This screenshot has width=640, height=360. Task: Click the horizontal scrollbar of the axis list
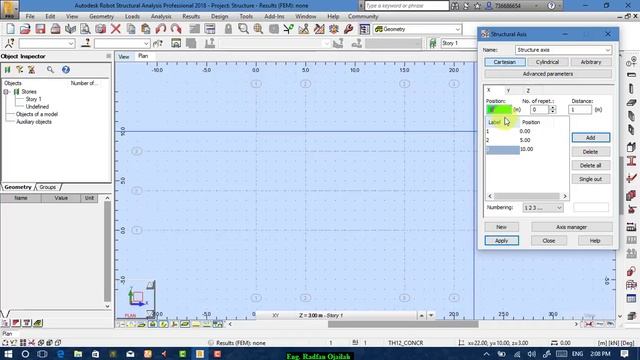[x=527, y=196]
